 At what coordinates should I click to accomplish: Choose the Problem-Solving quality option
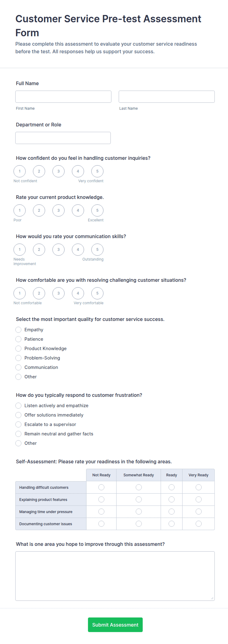tap(18, 358)
